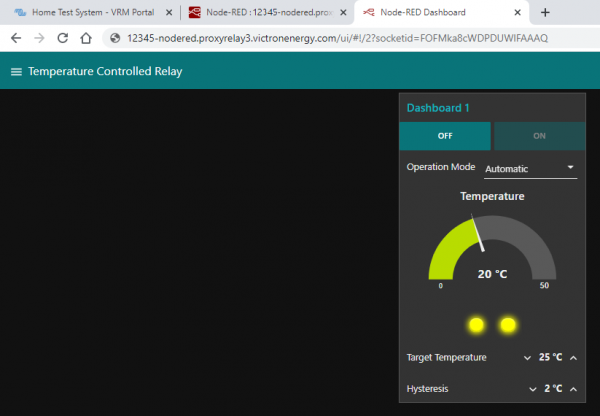600x416 pixels.
Task: Click the browser address bar URL
Action: click(300, 37)
